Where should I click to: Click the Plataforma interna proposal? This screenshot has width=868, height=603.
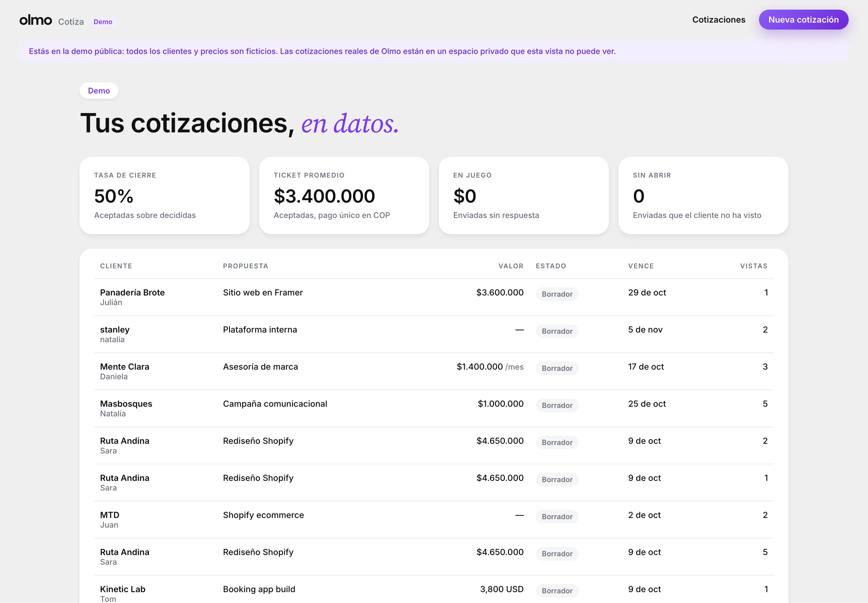pos(260,330)
